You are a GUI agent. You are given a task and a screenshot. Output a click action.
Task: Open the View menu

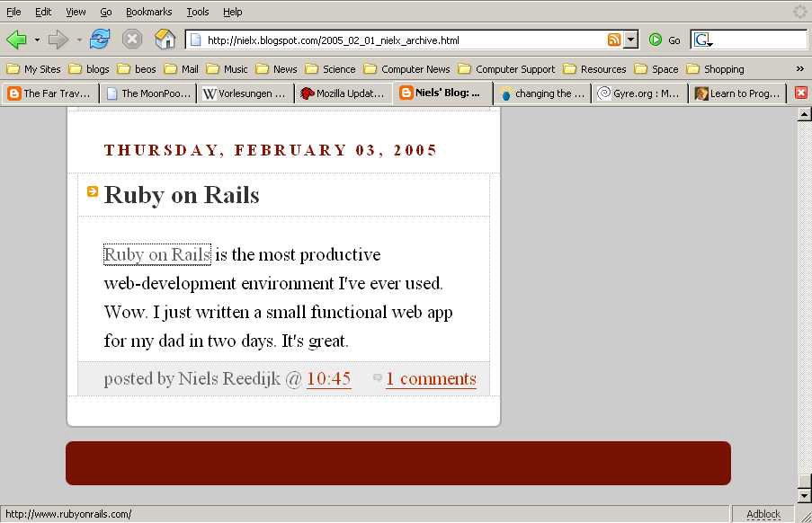coord(76,12)
